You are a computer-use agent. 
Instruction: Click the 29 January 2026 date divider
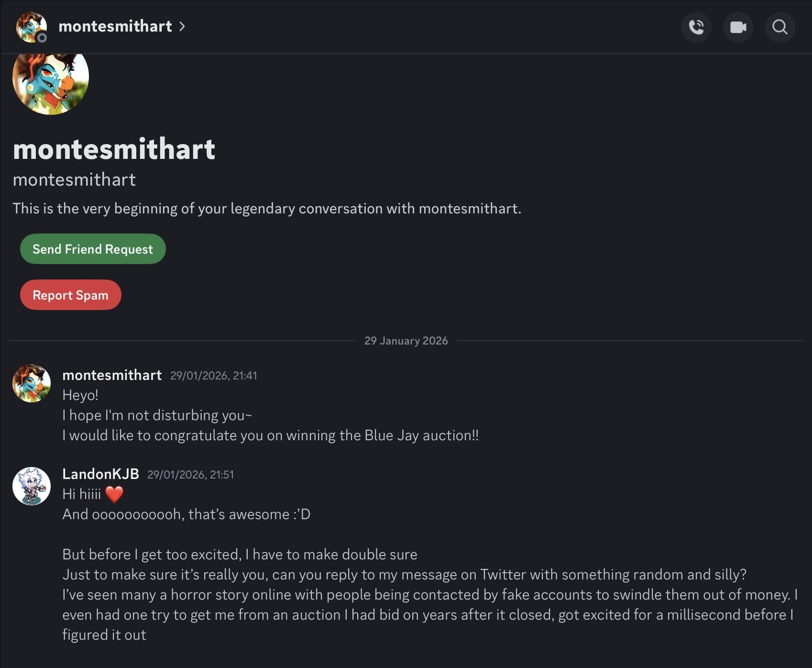pyautogui.click(x=406, y=341)
